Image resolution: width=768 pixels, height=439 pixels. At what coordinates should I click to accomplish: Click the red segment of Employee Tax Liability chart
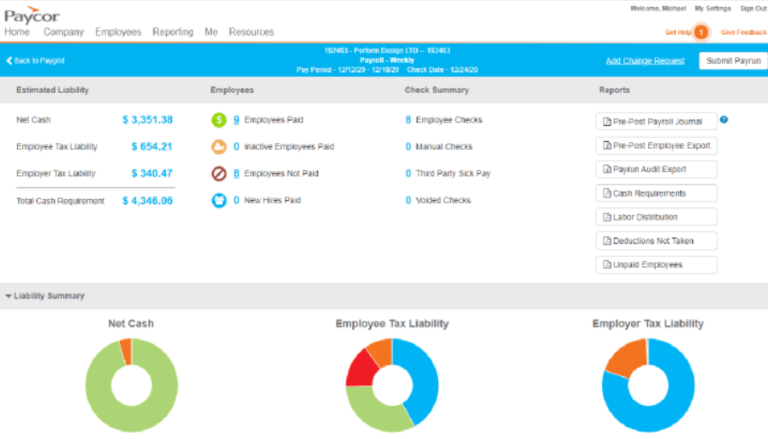358,370
